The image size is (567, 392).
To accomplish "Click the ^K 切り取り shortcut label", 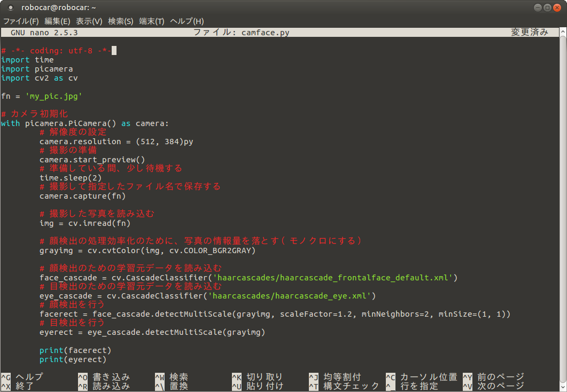I will [258, 377].
